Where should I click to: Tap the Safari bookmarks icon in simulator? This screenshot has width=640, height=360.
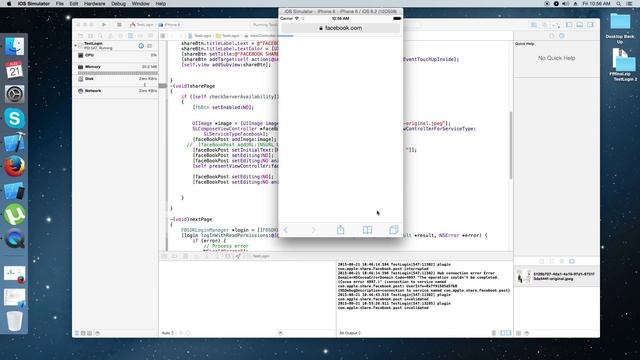(367, 230)
